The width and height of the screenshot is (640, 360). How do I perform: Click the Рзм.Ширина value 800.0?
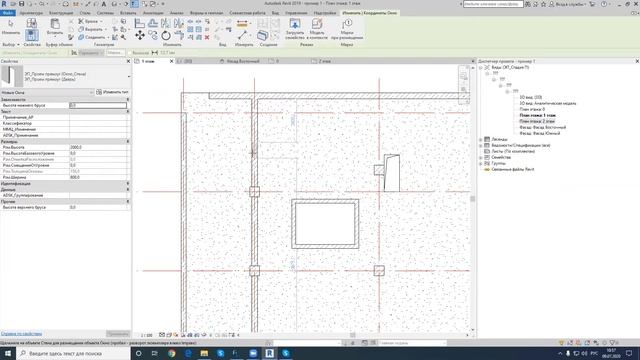[x=98, y=178]
